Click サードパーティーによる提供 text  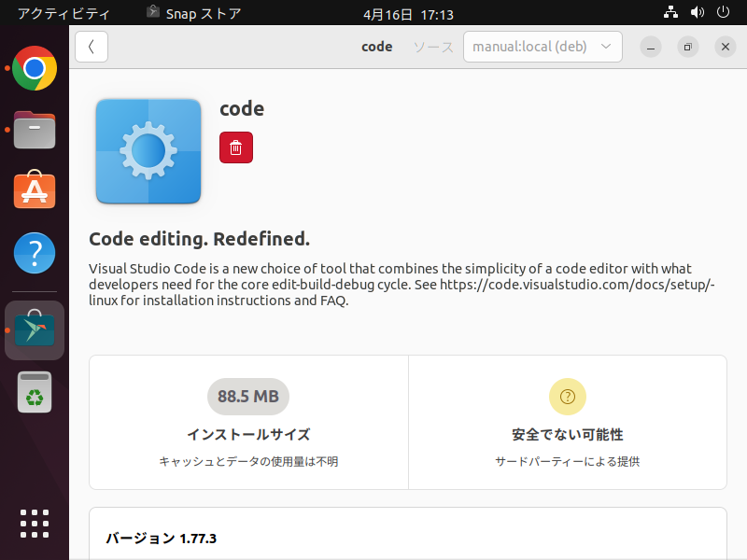568,461
